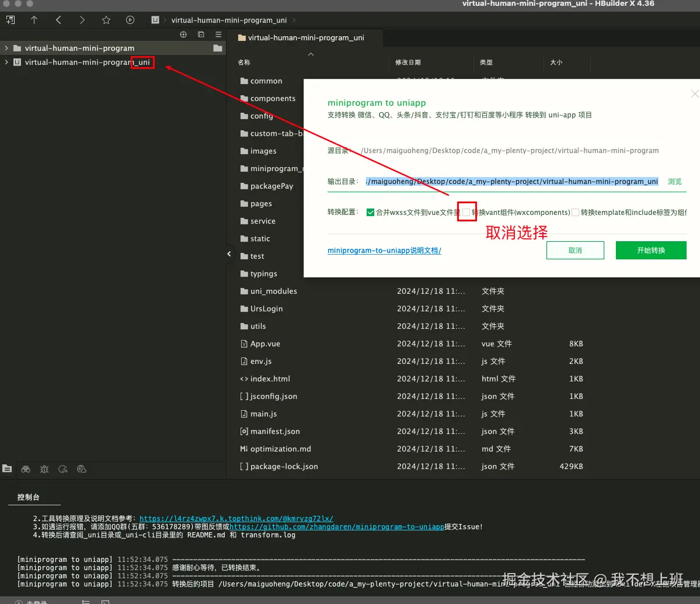Click the locate current file target icon
The width and height of the screenshot is (700, 604).
coord(183,34)
